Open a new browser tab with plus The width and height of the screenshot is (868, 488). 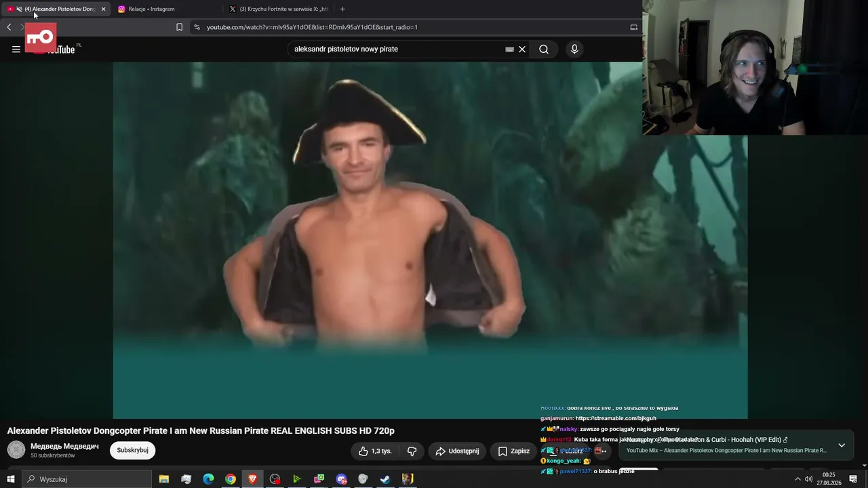[x=342, y=9]
